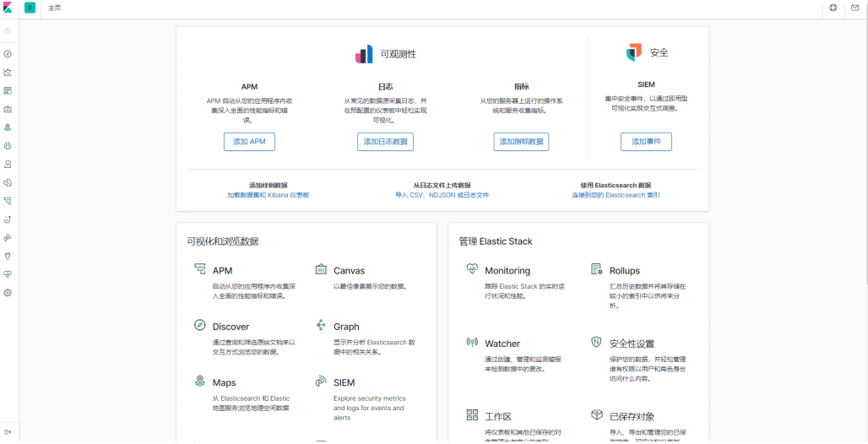Click the 管理 Elastic Stack heading

pos(496,241)
